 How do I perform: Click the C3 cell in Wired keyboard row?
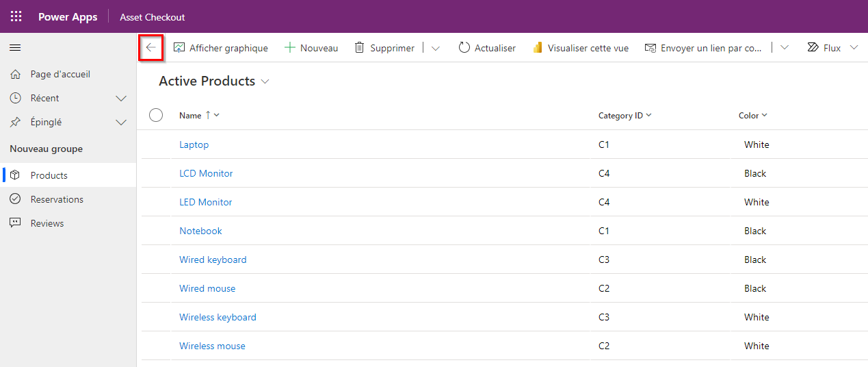pos(604,260)
